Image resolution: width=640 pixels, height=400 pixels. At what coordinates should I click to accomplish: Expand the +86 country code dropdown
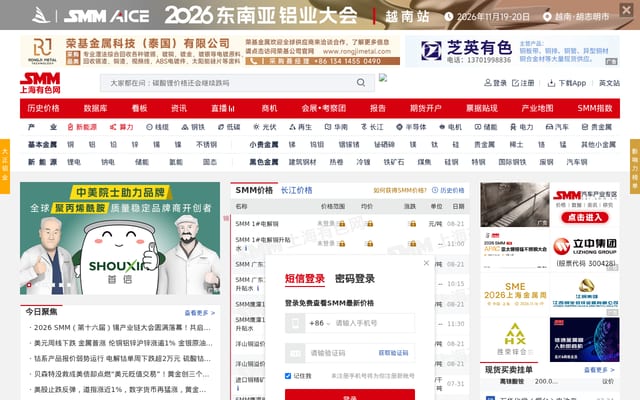[x=320, y=323]
